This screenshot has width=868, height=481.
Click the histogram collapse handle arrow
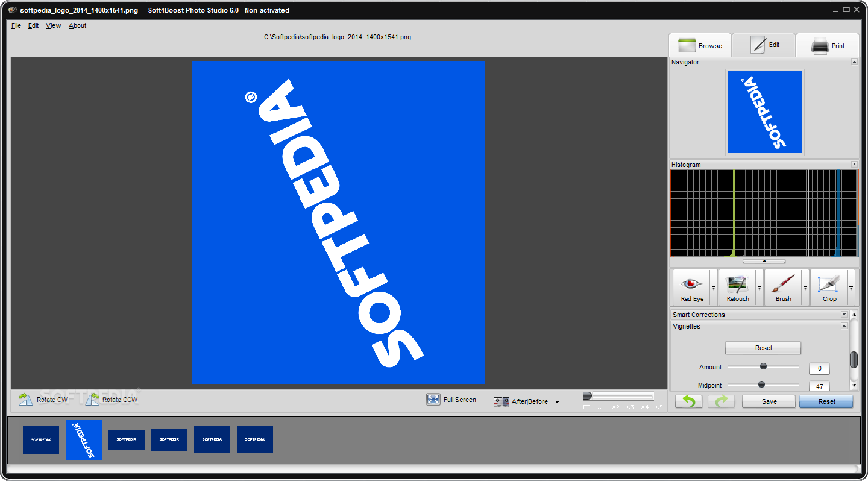click(x=764, y=261)
